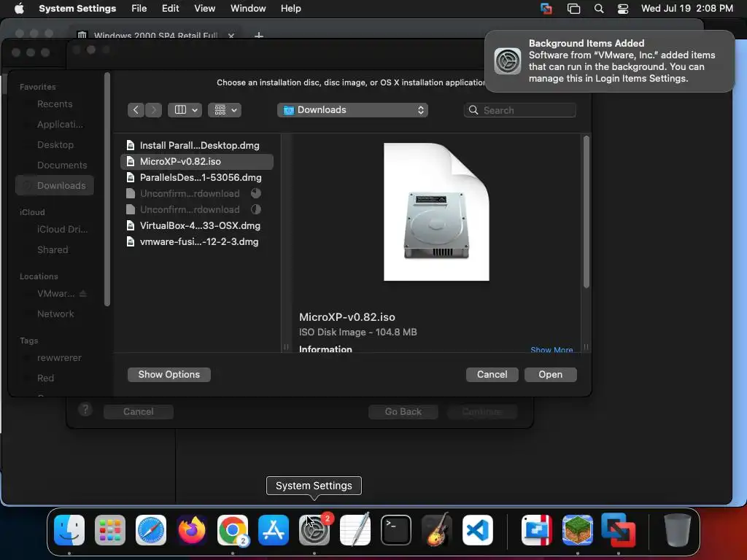Click the help question mark button
This screenshot has height=560, width=747.
pos(85,410)
